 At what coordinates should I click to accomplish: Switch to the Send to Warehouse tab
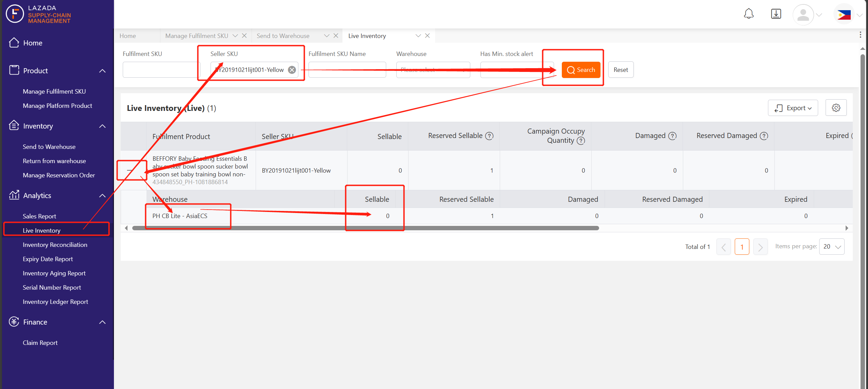click(x=283, y=36)
